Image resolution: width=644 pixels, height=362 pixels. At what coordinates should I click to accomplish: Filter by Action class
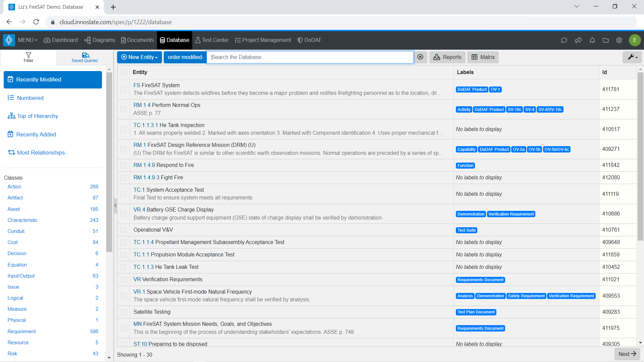tap(14, 187)
